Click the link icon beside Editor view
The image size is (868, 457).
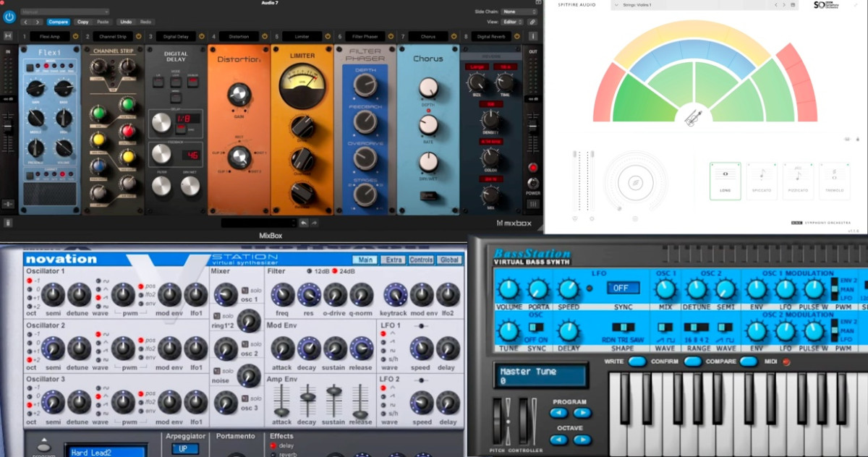(532, 22)
